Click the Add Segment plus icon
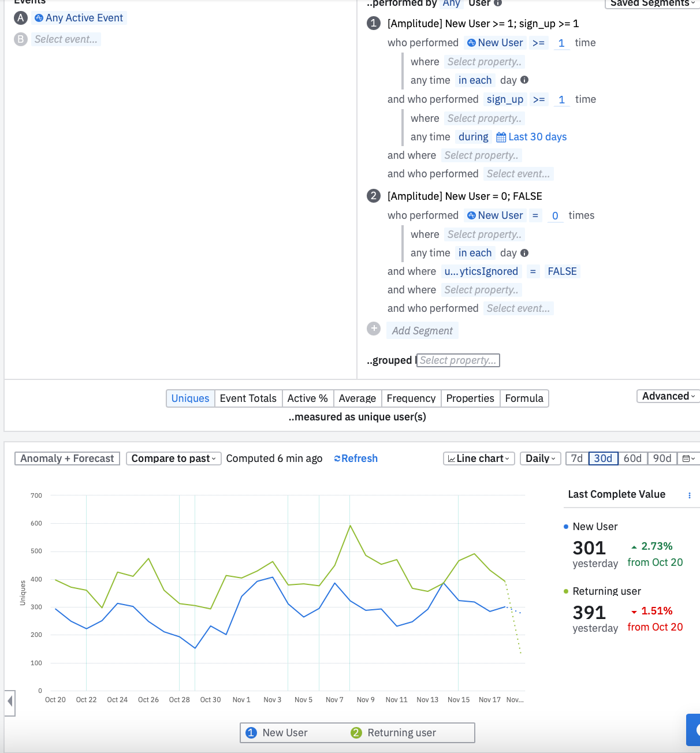700x753 pixels. click(x=374, y=329)
